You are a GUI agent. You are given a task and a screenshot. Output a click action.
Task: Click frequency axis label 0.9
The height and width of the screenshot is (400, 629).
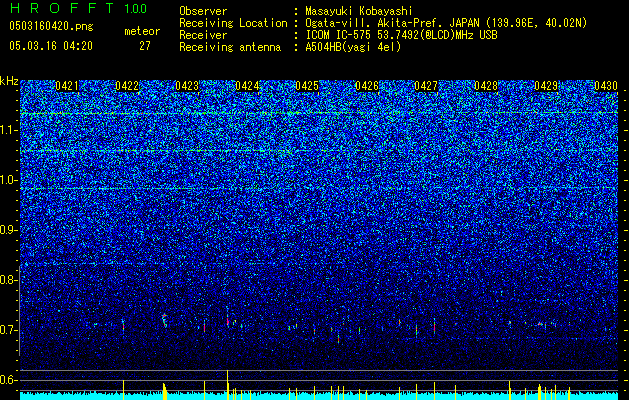8,230
